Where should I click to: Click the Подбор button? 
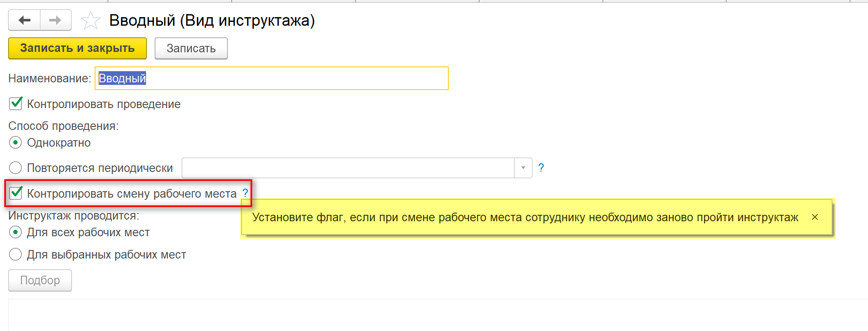[40, 280]
